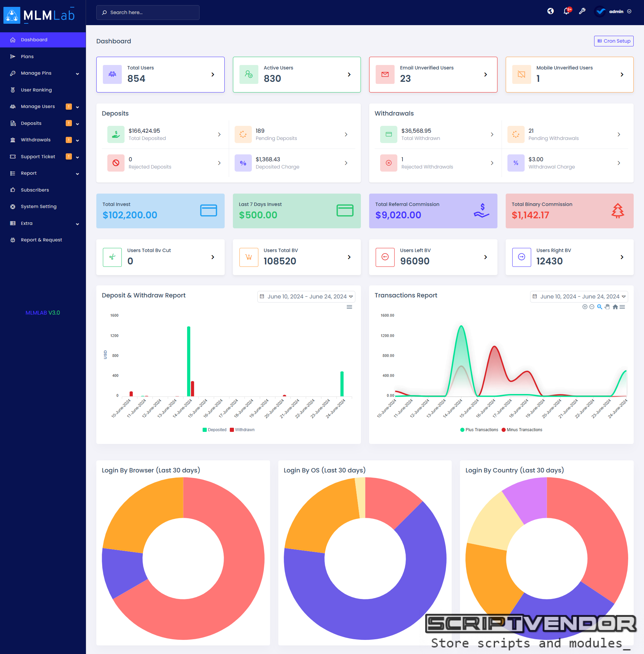The height and width of the screenshot is (654, 644).
Task: Open Deposit & Withdraw Report date range picker
Action: click(306, 296)
